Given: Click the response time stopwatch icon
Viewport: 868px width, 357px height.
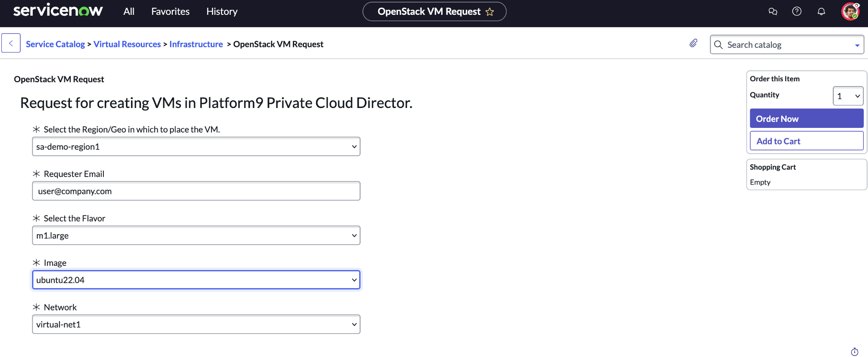Looking at the screenshot, I should click(855, 352).
